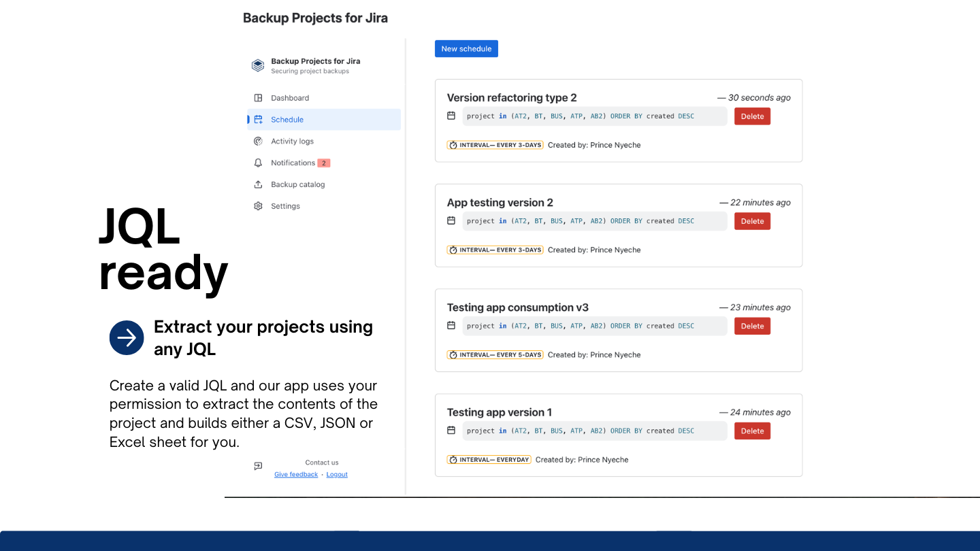
Task: Delete the Testing app consumption v3 schedule
Action: pos(752,326)
